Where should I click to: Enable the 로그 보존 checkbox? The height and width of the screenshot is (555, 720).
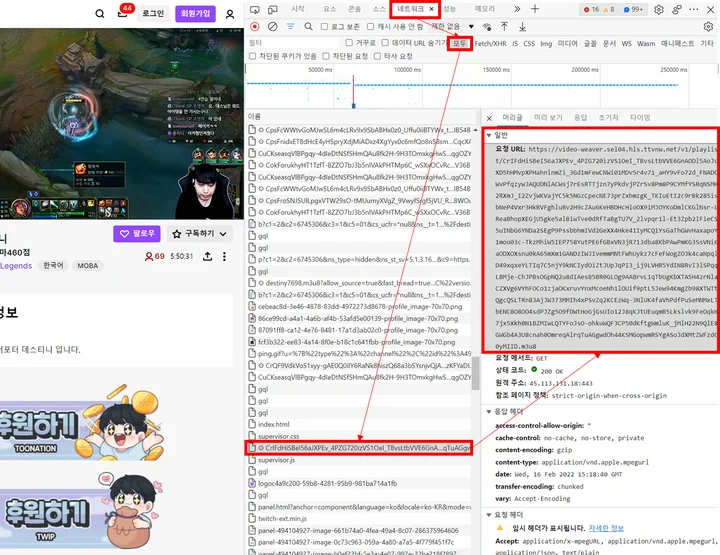(x=327, y=26)
